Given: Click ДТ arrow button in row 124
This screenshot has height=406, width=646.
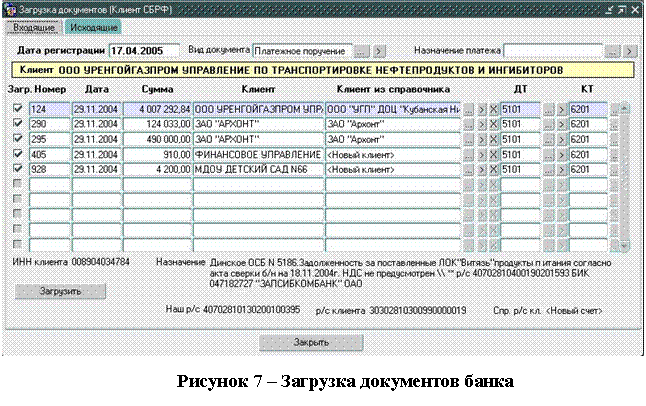Looking at the screenshot, I should (x=562, y=110).
